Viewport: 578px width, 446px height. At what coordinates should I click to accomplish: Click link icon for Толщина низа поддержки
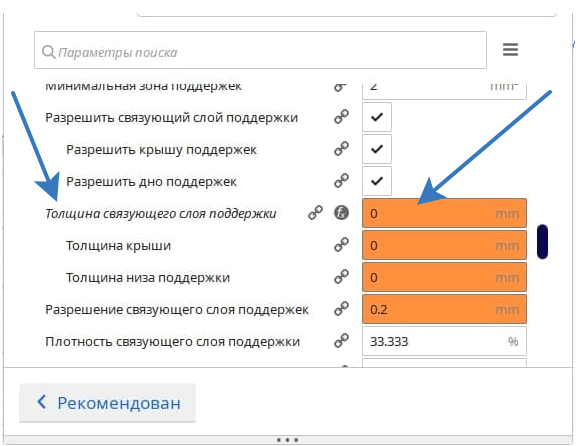pyautogui.click(x=341, y=277)
